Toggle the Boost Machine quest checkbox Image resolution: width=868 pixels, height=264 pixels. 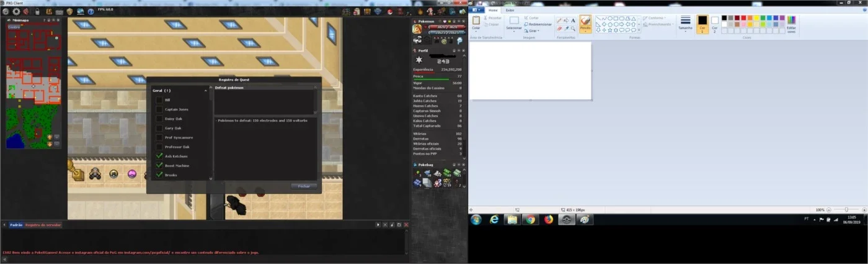click(159, 165)
